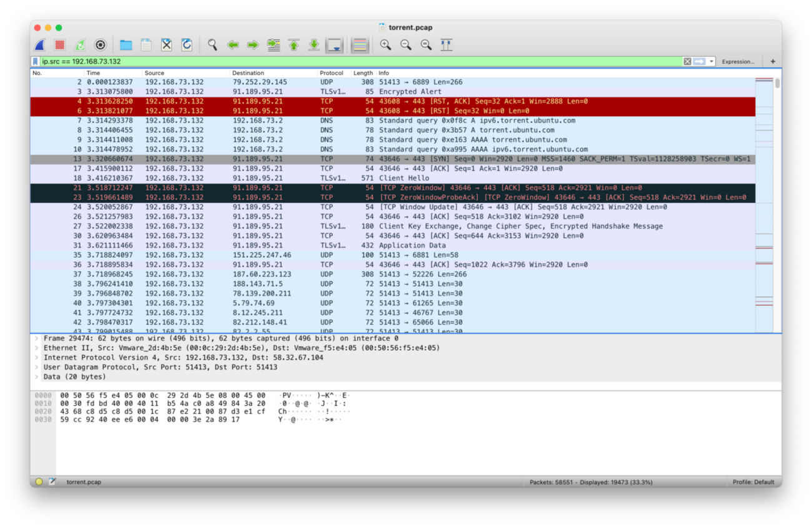Apply the display filter arrow
The height and width of the screenshot is (527, 812).
click(699, 62)
